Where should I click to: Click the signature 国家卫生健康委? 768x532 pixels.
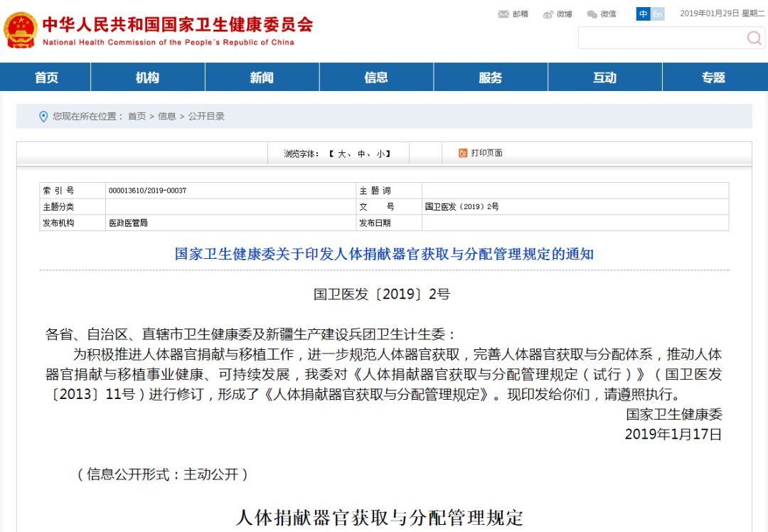674,415
